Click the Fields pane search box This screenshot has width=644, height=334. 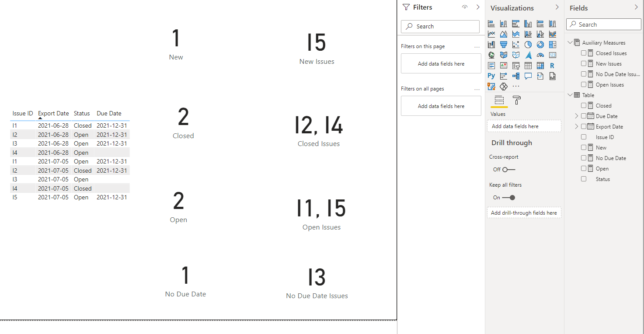(x=604, y=24)
